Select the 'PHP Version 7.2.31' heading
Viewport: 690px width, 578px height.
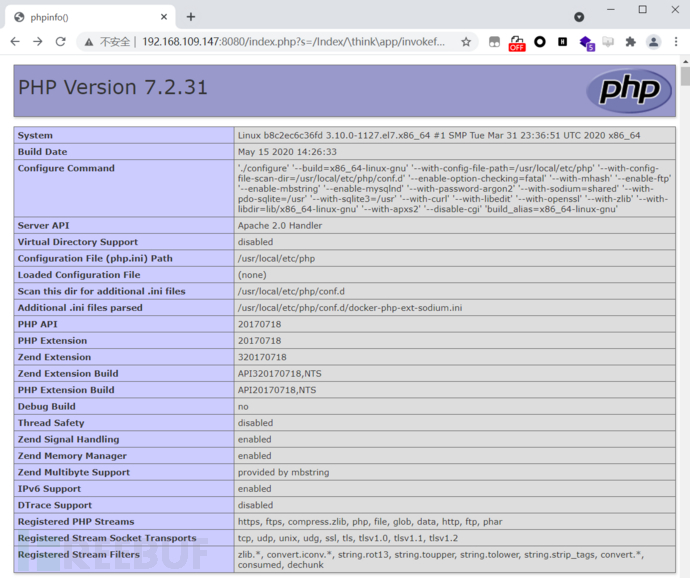113,87
